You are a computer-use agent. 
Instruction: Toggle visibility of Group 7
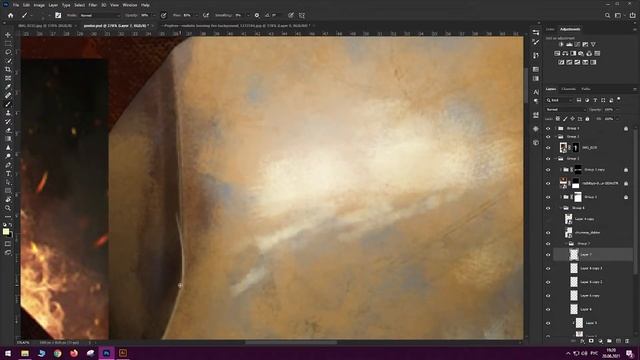[548, 244]
